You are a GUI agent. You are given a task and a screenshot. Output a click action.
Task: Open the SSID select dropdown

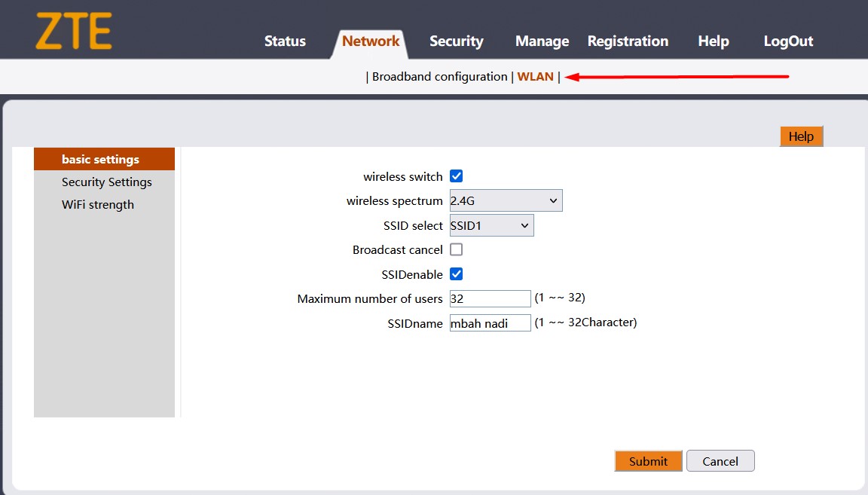tap(491, 225)
